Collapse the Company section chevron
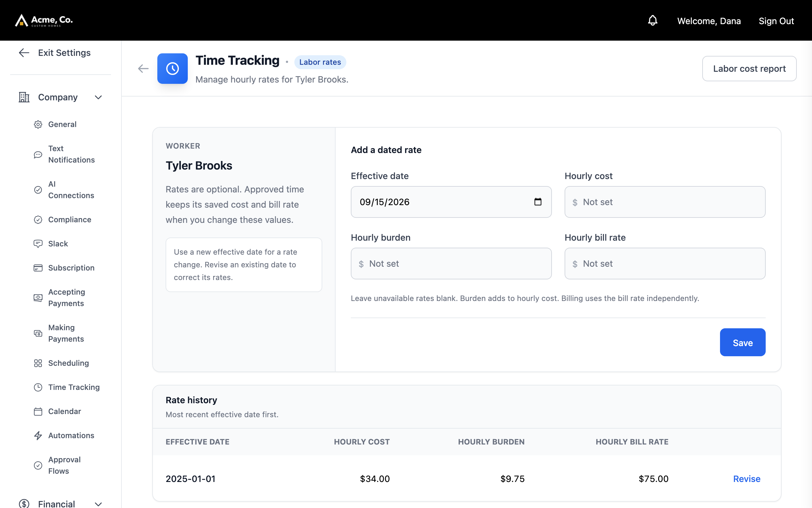The image size is (812, 508). click(x=98, y=97)
